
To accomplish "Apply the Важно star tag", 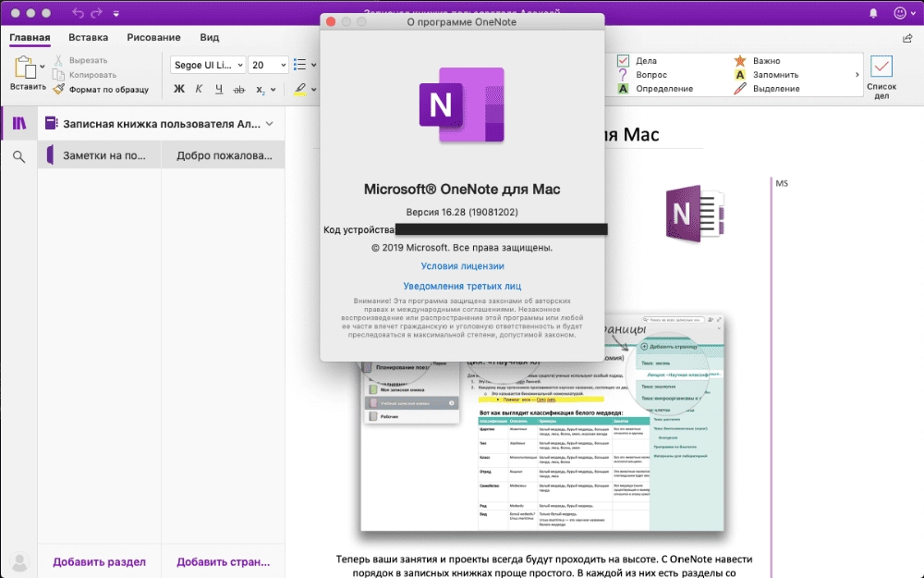I will coord(758,61).
